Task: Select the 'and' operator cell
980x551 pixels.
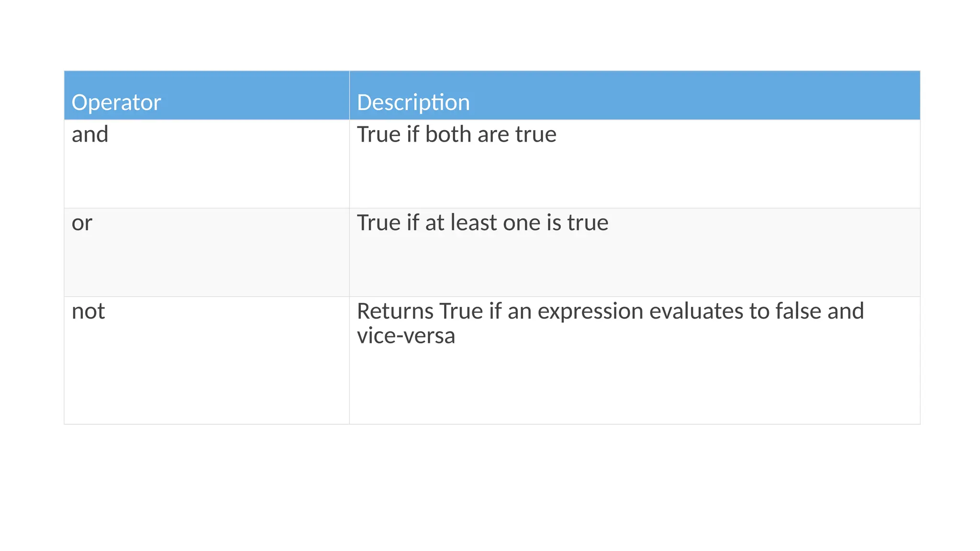Action: click(x=90, y=134)
